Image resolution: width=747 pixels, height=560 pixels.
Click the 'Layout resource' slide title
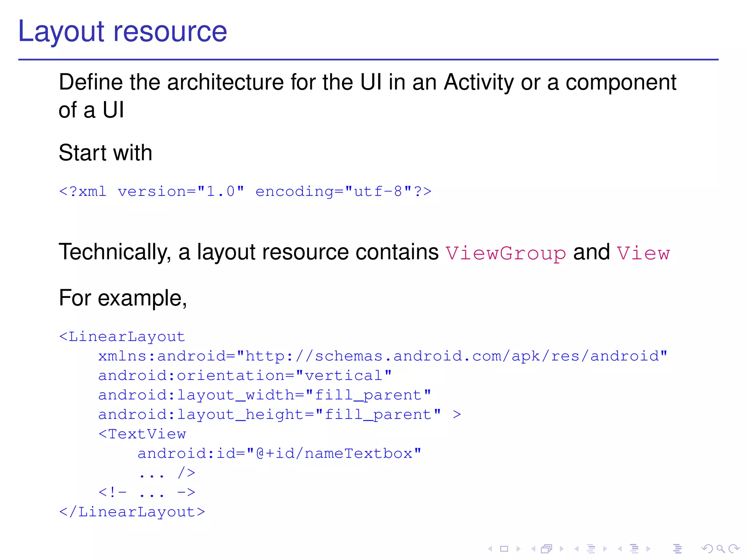tap(123, 32)
